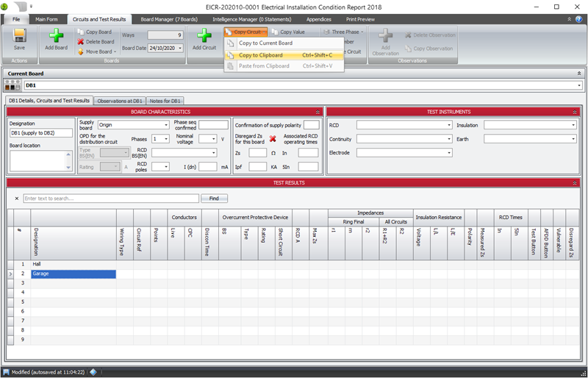Viewport: 588px width, 378px height.
Task: Collapse the Board Characteristics section
Action: pos(318,112)
